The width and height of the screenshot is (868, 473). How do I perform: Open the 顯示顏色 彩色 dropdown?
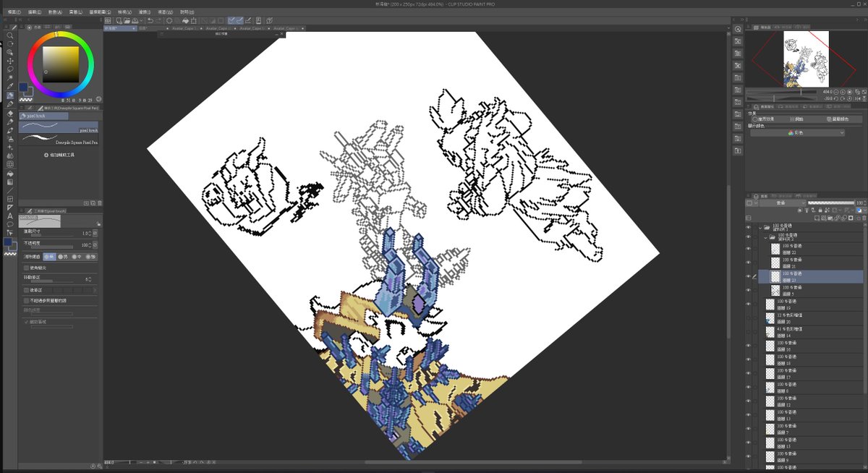tap(797, 133)
